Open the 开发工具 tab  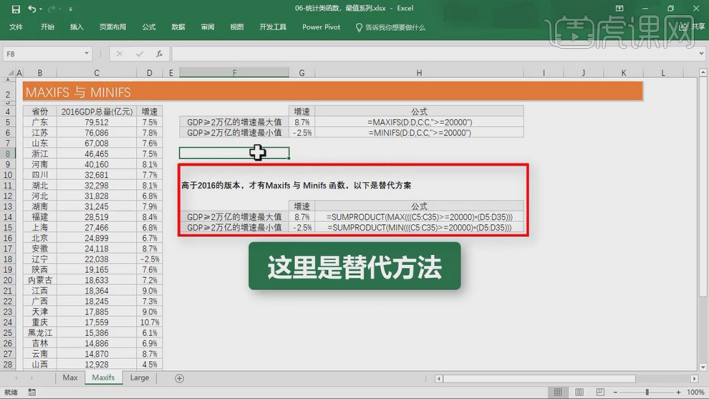point(273,27)
